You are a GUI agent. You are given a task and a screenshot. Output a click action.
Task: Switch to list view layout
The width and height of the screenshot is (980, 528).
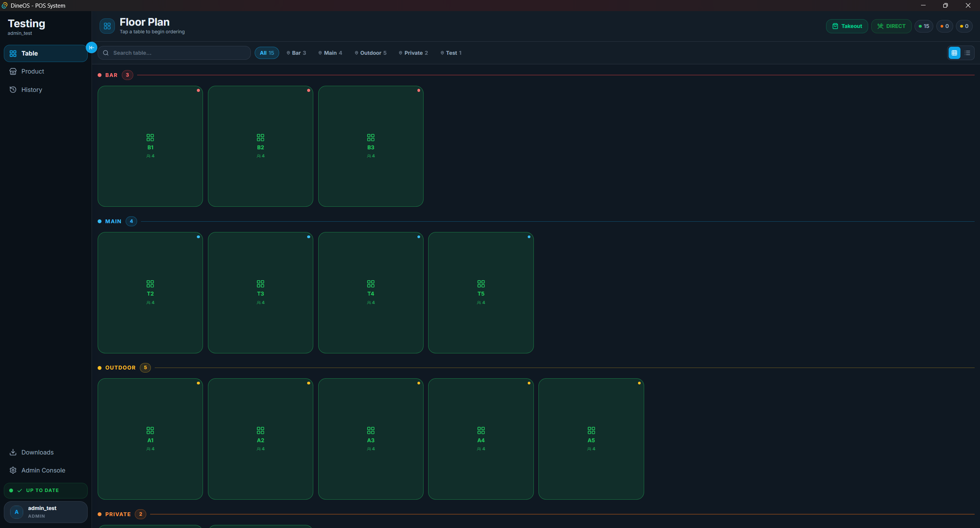click(x=967, y=53)
